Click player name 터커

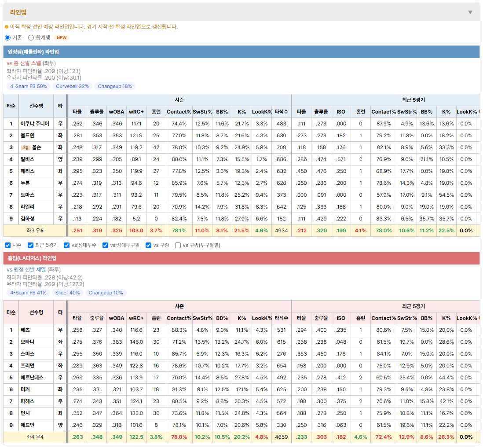pyautogui.click(x=25, y=389)
